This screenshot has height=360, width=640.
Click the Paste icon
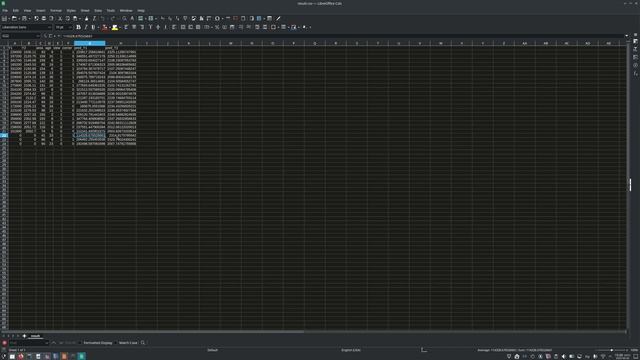click(75, 18)
